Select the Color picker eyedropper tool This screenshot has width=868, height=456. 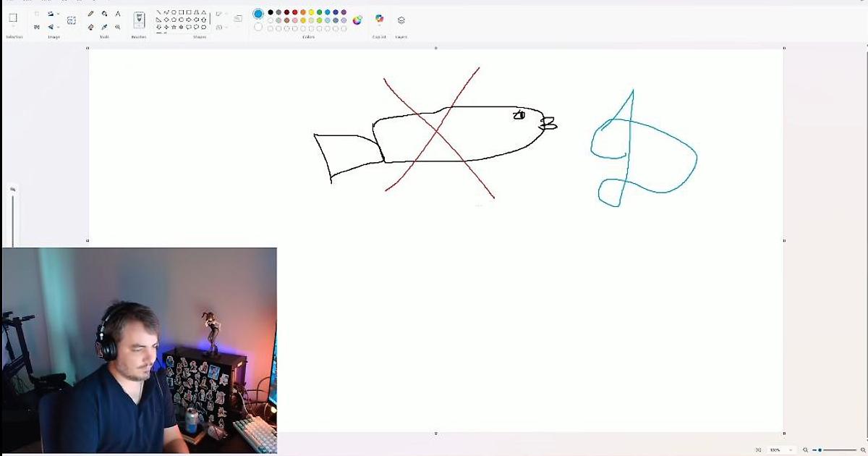(x=104, y=27)
